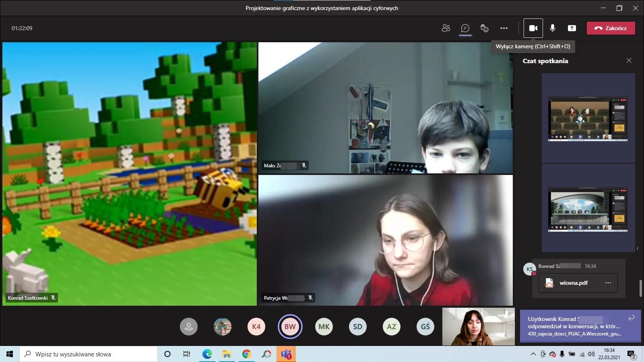The image size is (644, 362).
Task: Click Patrycja's video tile
Action: point(386,240)
